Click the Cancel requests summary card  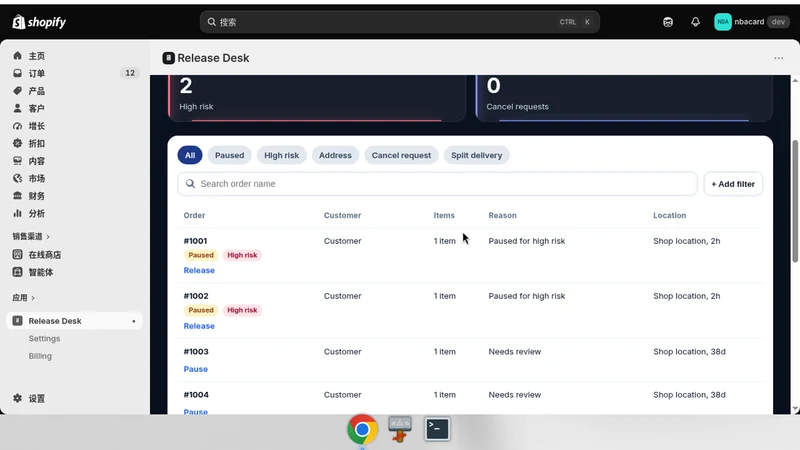tap(624, 98)
